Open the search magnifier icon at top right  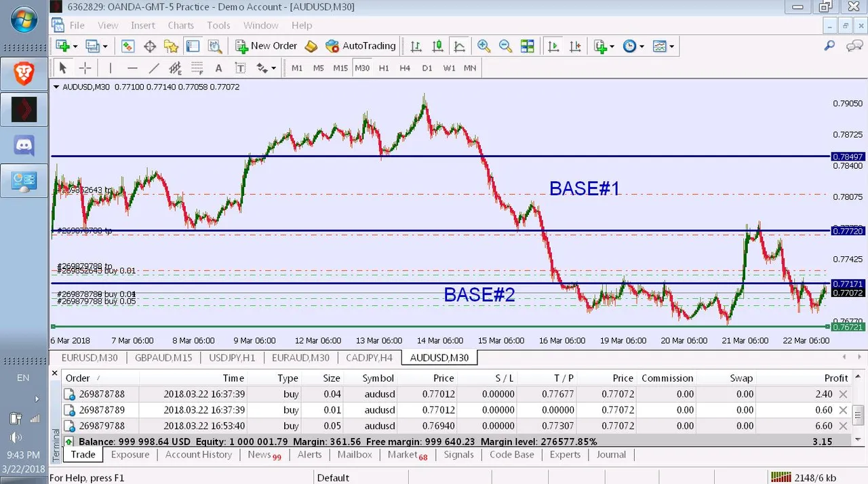829,46
